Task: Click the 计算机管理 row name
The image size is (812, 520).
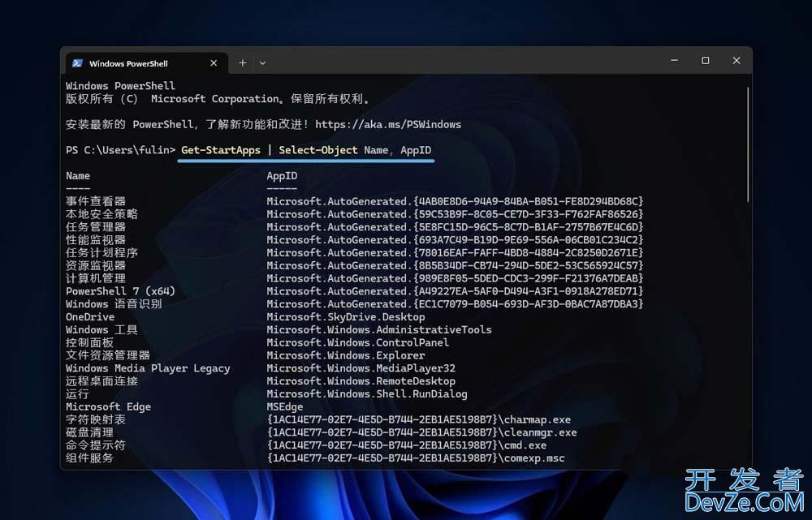Action: pos(96,278)
